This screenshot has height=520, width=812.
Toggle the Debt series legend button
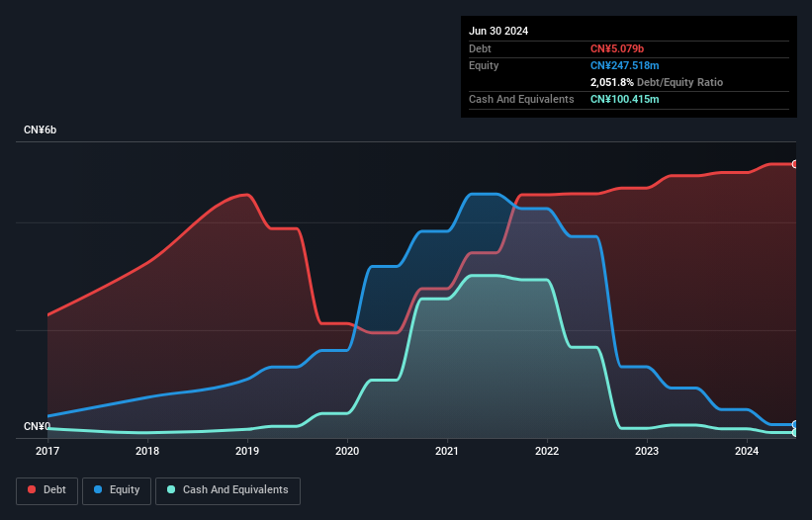tap(47, 490)
